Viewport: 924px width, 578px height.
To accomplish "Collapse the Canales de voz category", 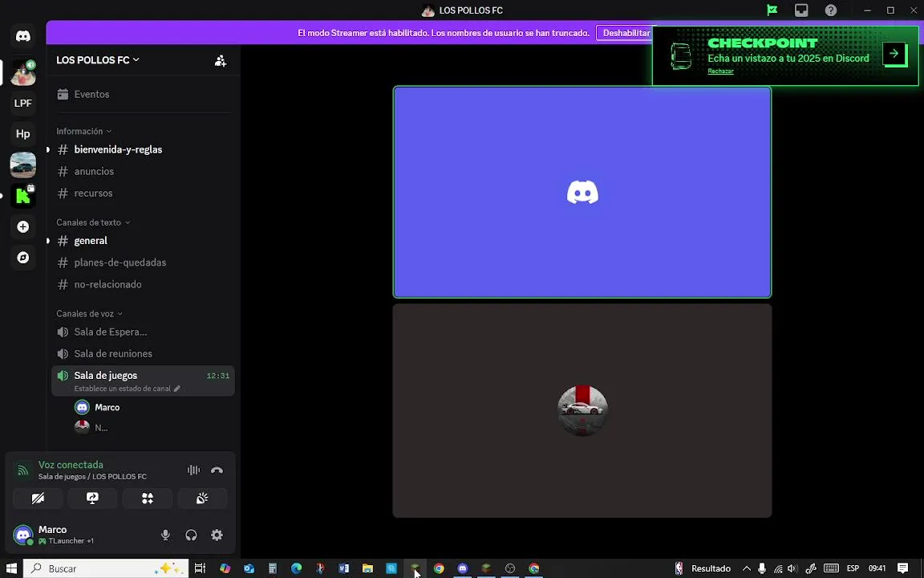I will point(90,314).
